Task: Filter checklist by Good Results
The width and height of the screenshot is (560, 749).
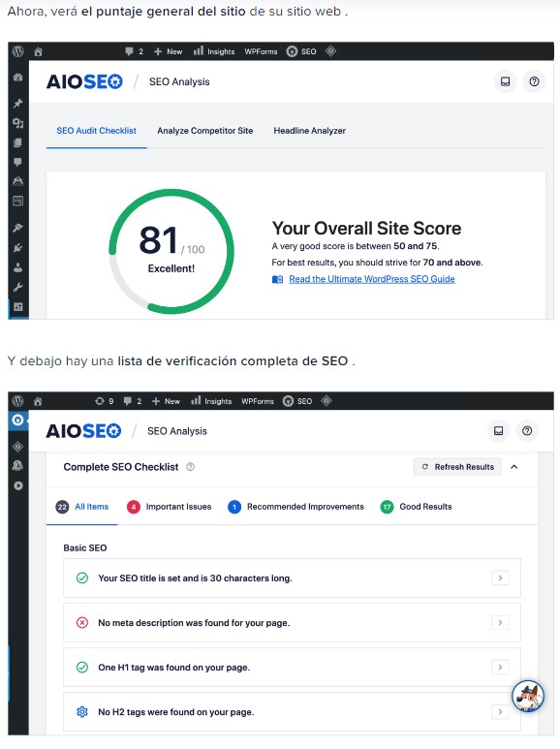Action: click(x=416, y=507)
